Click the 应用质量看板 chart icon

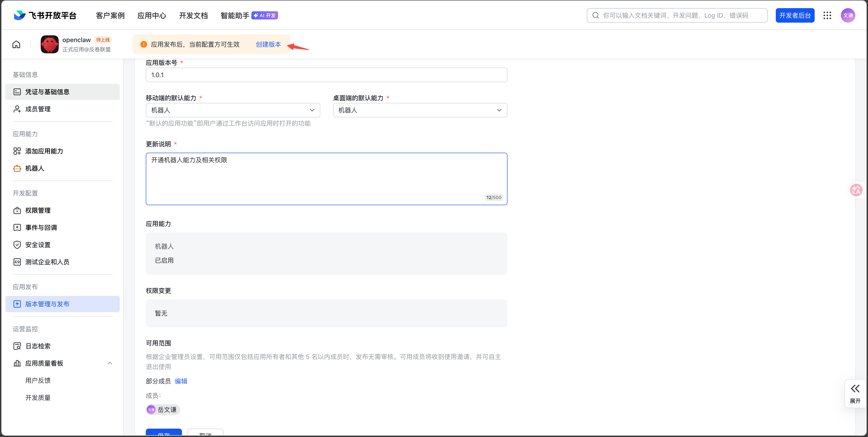click(17, 363)
